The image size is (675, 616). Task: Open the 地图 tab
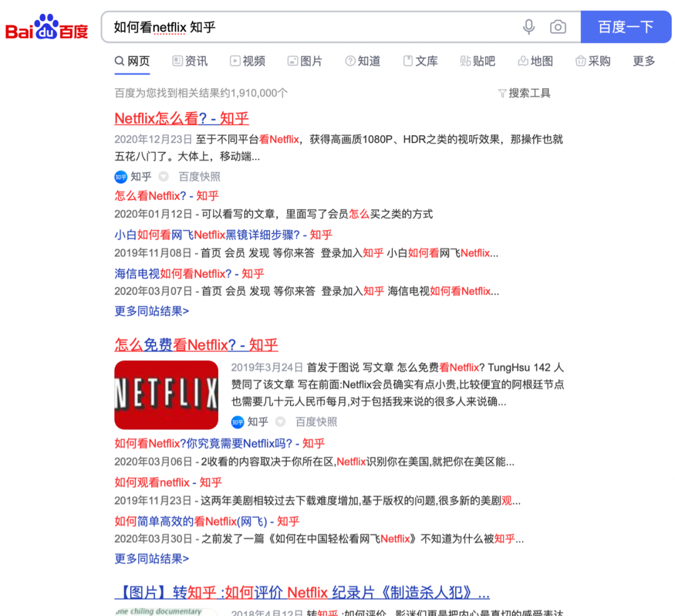[x=535, y=61]
